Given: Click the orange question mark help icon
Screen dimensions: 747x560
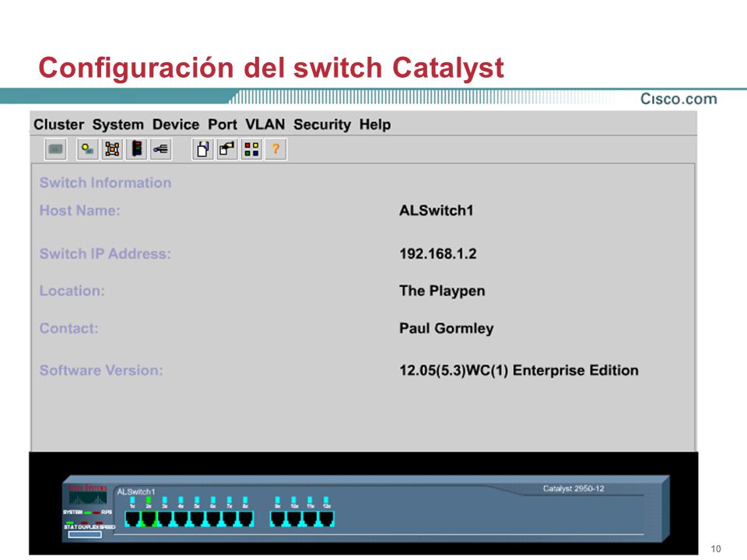Looking at the screenshot, I should (275, 149).
